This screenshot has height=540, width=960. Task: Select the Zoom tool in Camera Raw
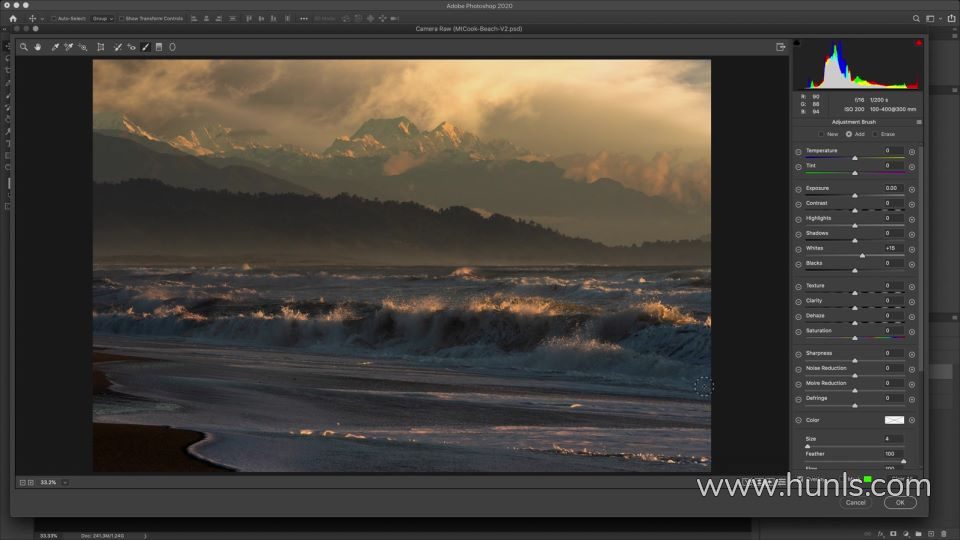coord(23,47)
